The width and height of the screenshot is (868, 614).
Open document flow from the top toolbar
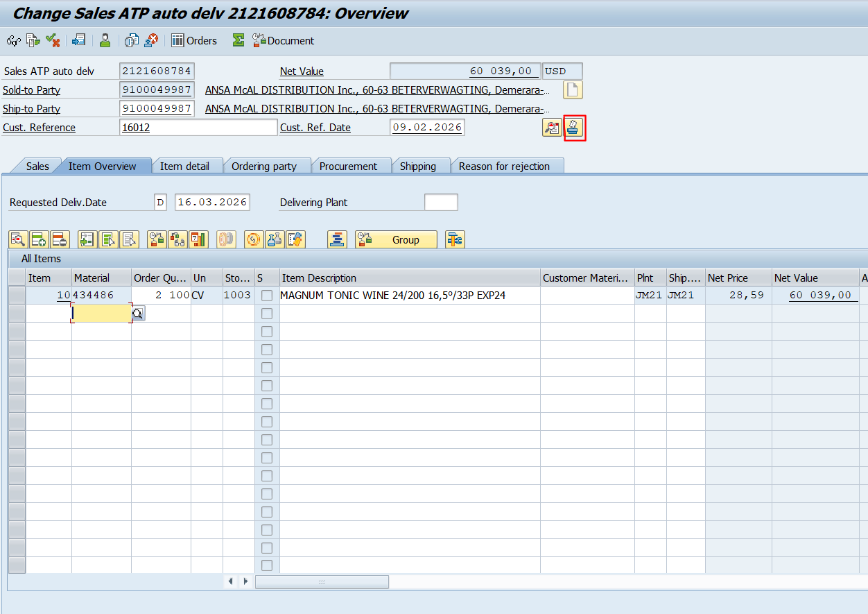tap(33, 41)
